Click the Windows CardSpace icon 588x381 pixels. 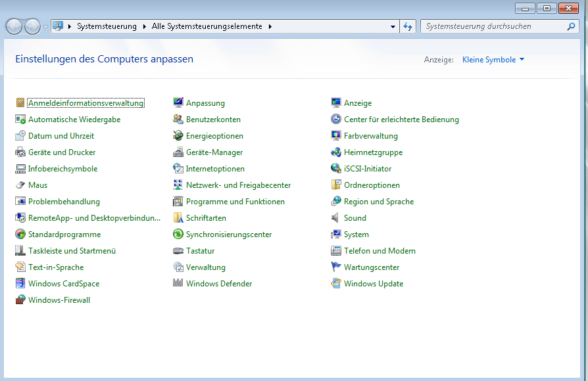[x=20, y=284]
